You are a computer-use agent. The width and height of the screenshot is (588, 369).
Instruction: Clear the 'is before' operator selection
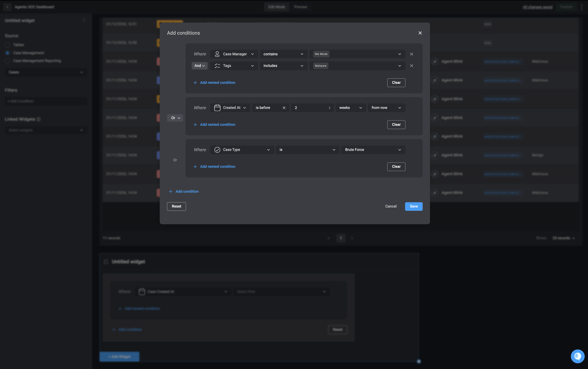tap(284, 108)
